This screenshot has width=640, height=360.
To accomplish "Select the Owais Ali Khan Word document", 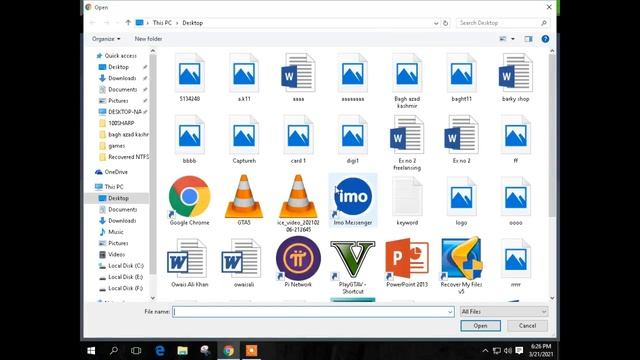I will pos(189,263).
